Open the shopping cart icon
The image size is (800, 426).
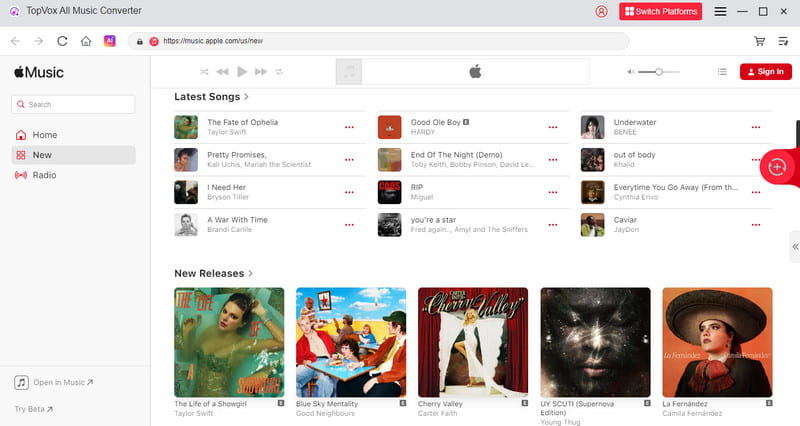point(760,41)
